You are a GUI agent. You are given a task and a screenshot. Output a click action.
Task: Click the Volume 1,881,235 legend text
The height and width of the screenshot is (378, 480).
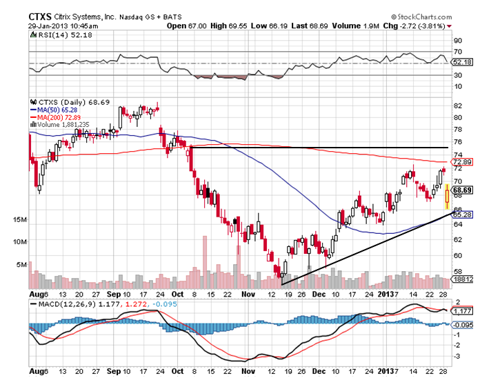63,125
